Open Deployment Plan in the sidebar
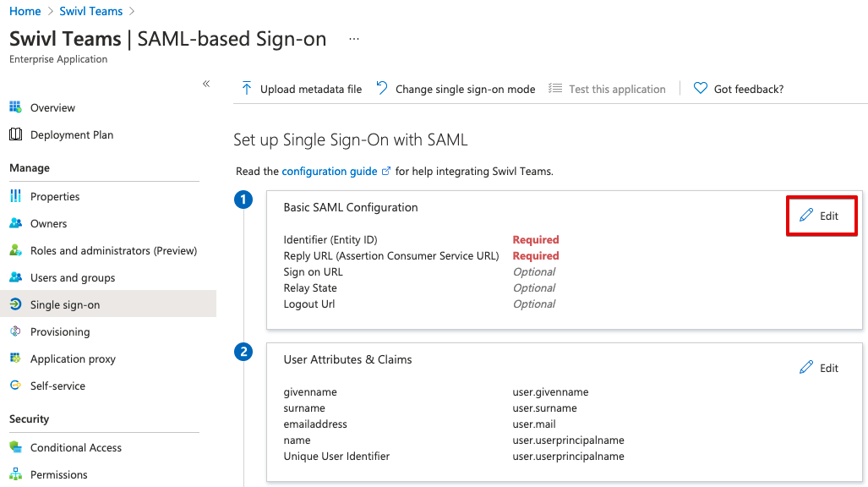Viewport: 868px width, 487px height. pos(72,134)
